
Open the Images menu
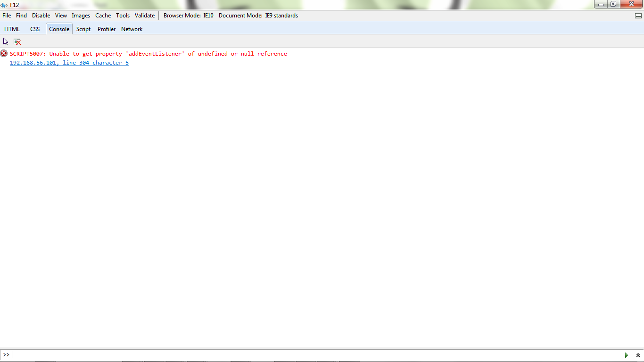click(x=81, y=16)
